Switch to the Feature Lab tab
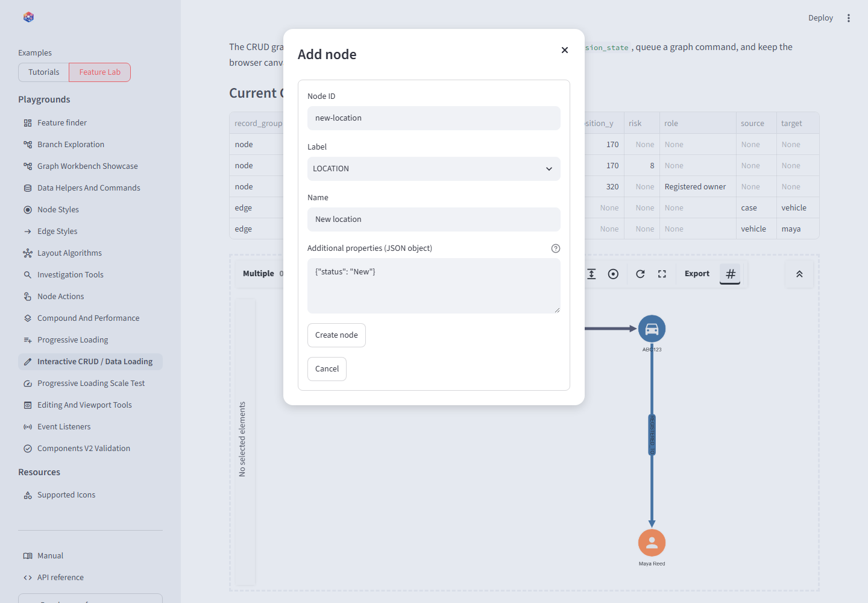The width and height of the screenshot is (868, 603). tap(100, 72)
